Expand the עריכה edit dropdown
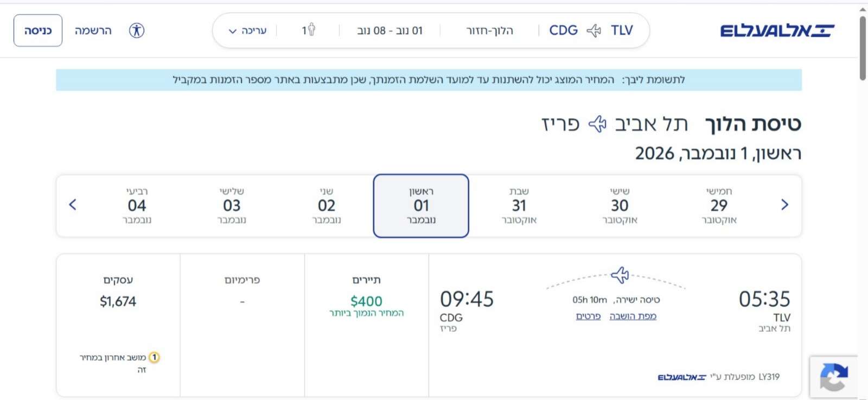 pyautogui.click(x=247, y=30)
